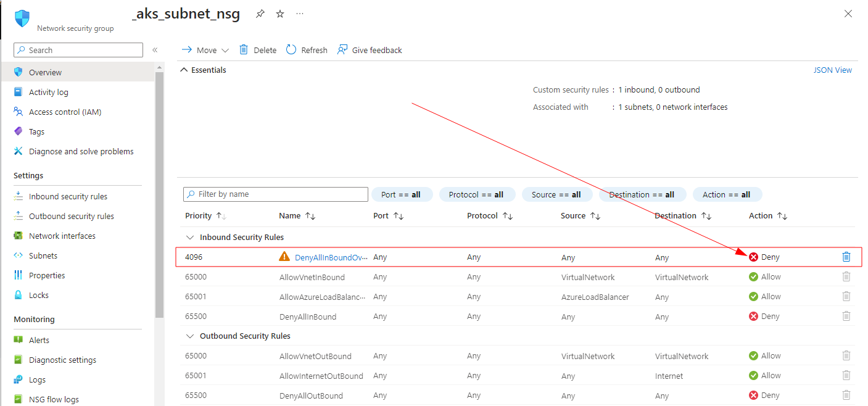The height and width of the screenshot is (406, 868).
Task: Sort rules by Priority column
Action: pyautogui.click(x=206, y=216)
